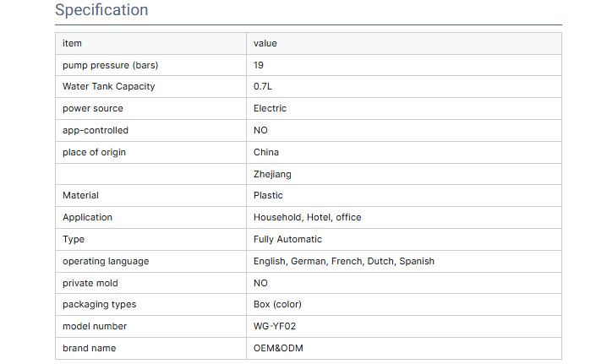This screenshot has width=596, height=364.
Task: Click the Box (color) packaging value
Action: (277, 305)
